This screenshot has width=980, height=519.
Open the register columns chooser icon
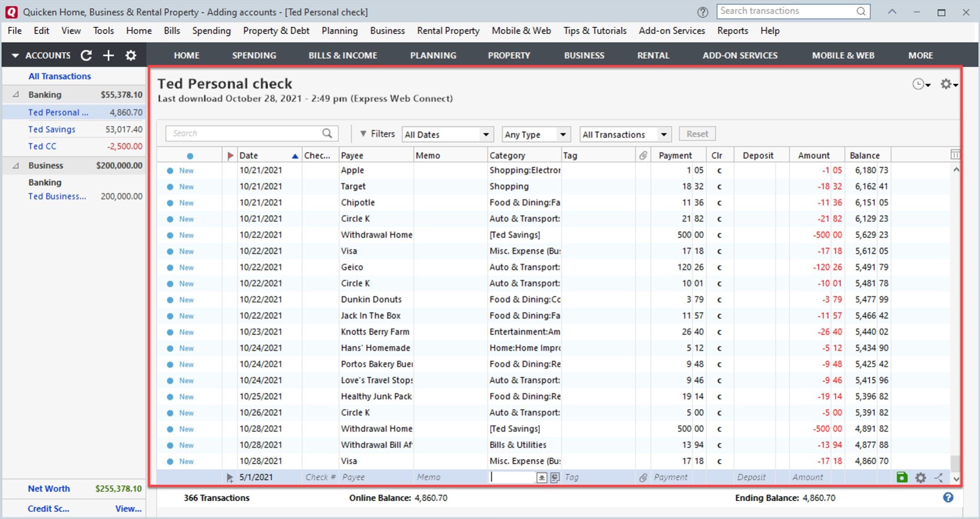pyautogui.click(x=955, y=155)
